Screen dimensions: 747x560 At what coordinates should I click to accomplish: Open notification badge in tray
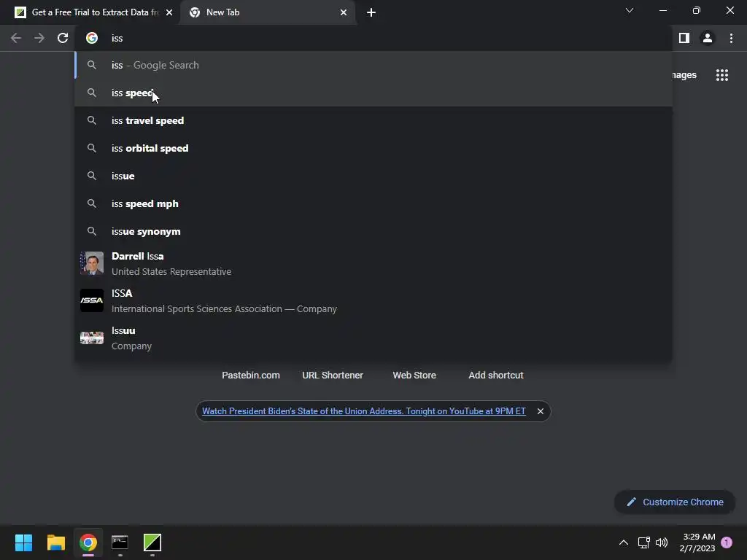(727, 542)
